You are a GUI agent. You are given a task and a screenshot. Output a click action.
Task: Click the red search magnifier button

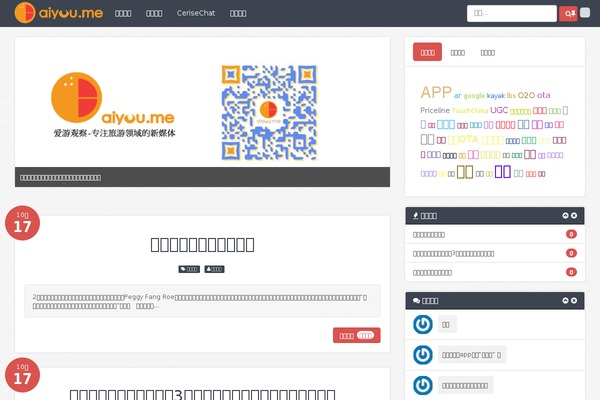point(568,14)
